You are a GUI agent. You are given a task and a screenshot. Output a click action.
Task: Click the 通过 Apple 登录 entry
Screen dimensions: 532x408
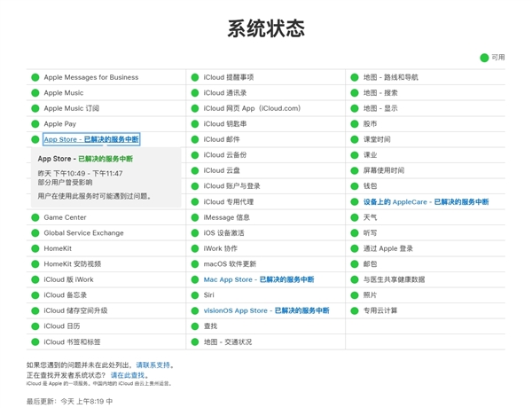click(387, 248)
